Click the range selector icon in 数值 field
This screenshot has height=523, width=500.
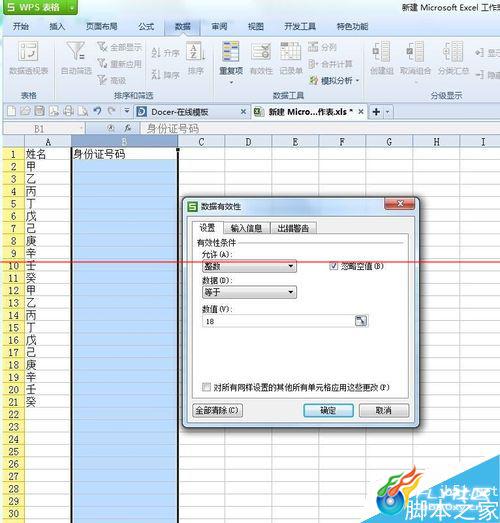(361, 321)
